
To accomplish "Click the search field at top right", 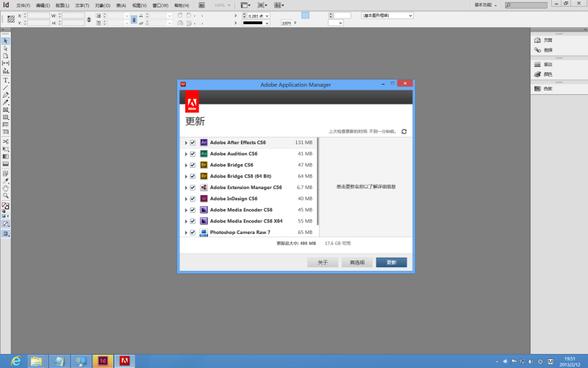I will [526, 5].
